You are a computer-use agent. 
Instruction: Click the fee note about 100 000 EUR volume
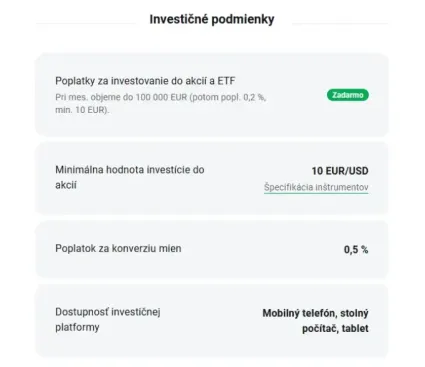tap(161, 103)
